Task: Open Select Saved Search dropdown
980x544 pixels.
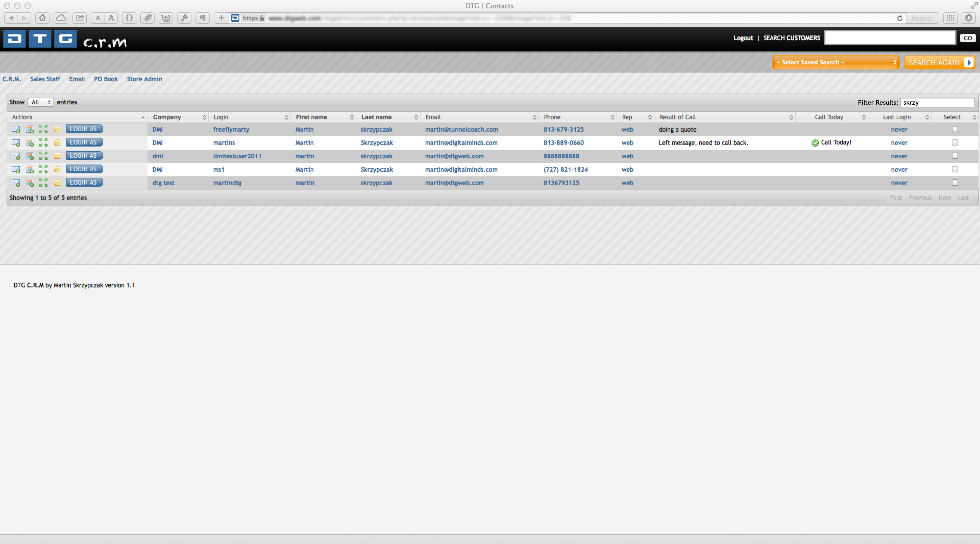Action: point(836,62)
